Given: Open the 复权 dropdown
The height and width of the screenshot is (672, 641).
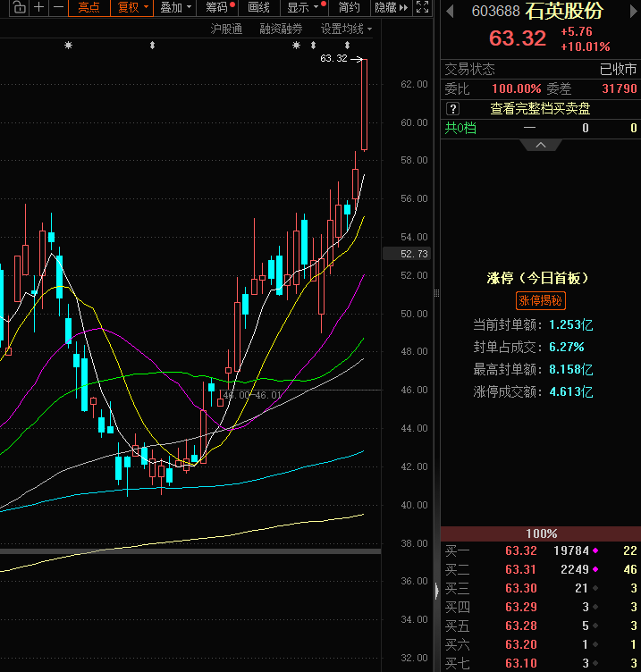Looking at the screenshot, I should pyautogui.click(x=132, y=8).
